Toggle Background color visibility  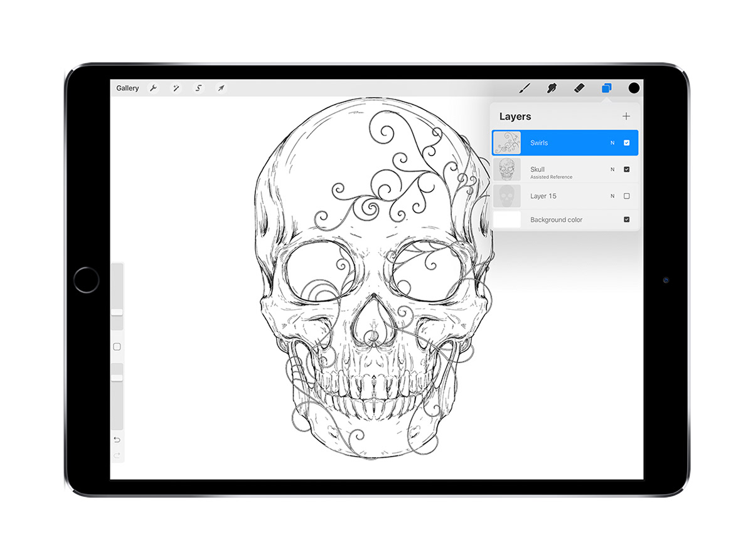pyautogui.click(x=626, y=220)
